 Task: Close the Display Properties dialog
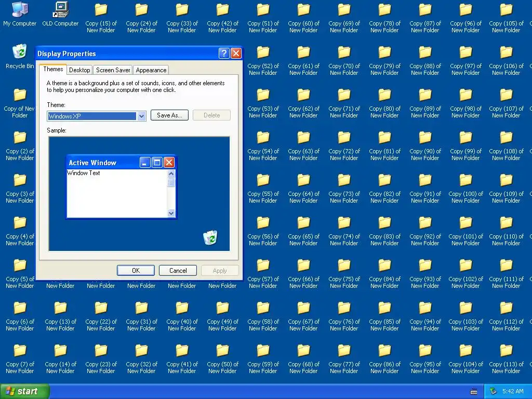236,54
